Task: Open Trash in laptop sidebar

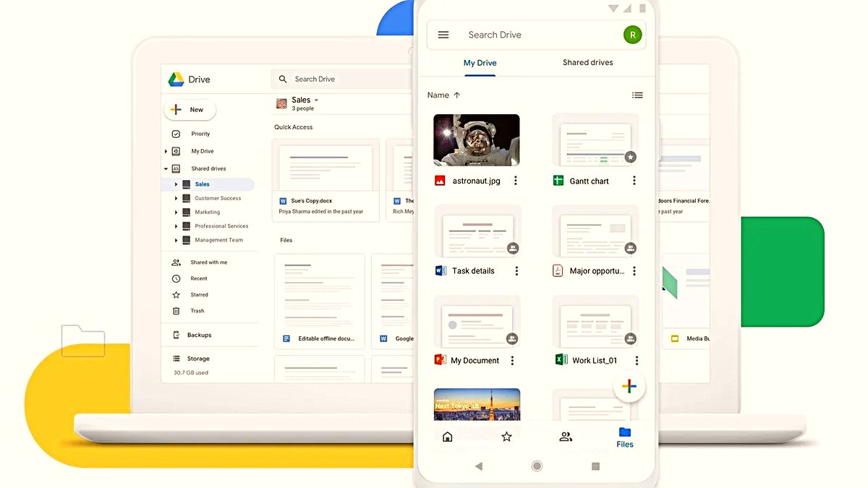Action: click(197, 311)
